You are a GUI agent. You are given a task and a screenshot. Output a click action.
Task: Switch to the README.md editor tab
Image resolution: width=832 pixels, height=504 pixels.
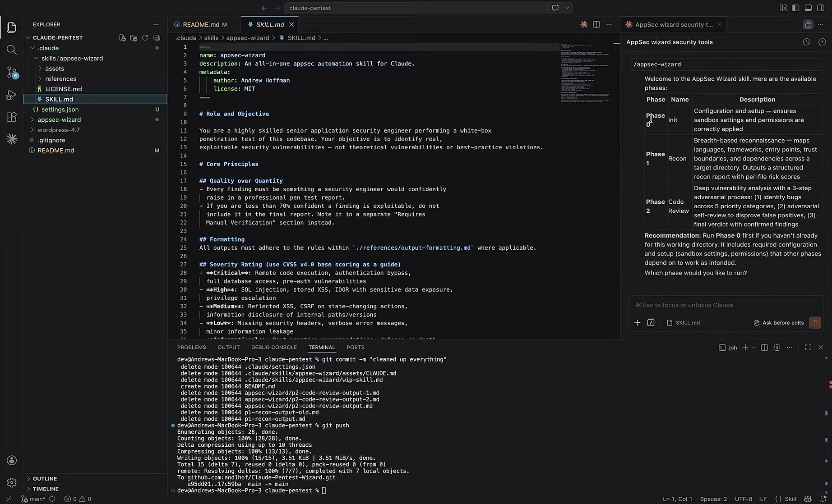point(201,25)
